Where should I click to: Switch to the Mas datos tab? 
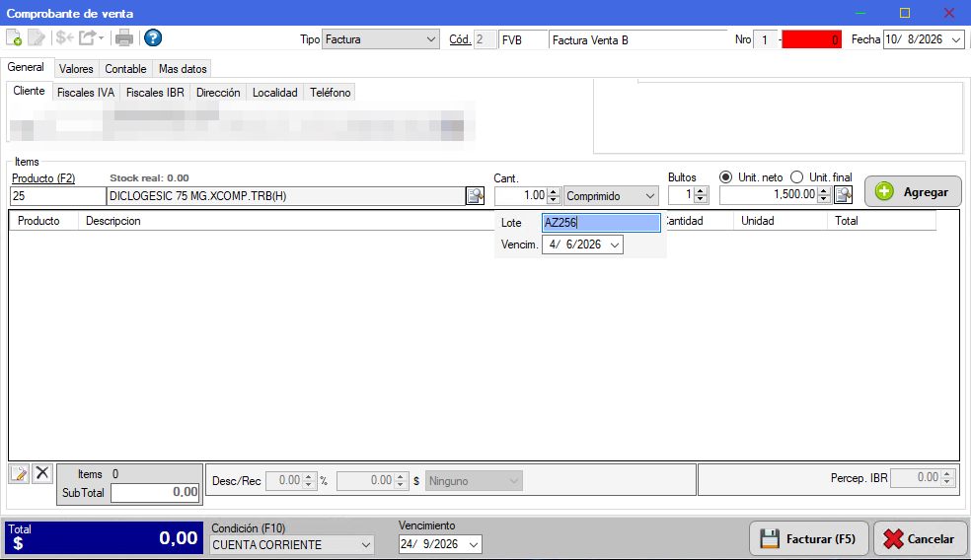tap(182, 69)
